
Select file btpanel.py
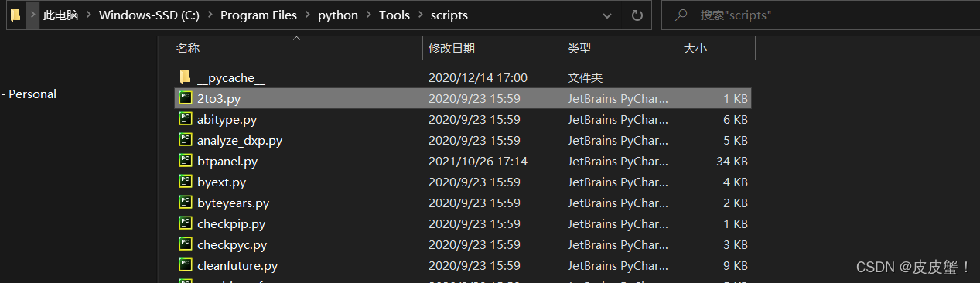coord(227,162)
